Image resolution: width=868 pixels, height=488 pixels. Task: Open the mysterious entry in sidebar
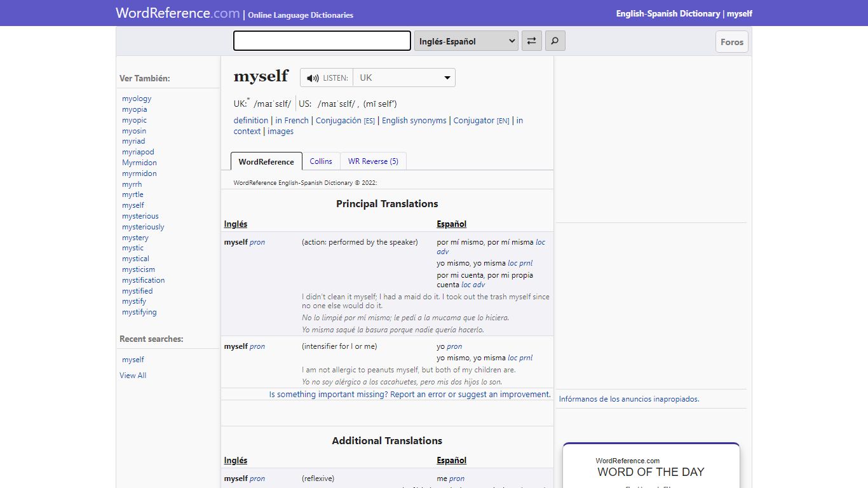point(140,216)
